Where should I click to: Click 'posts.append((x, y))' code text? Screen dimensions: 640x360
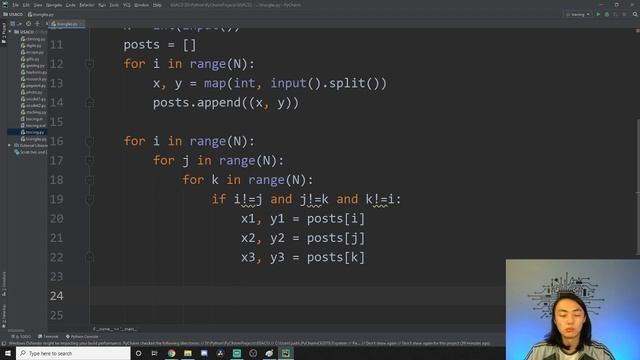(x=226, y=103)
